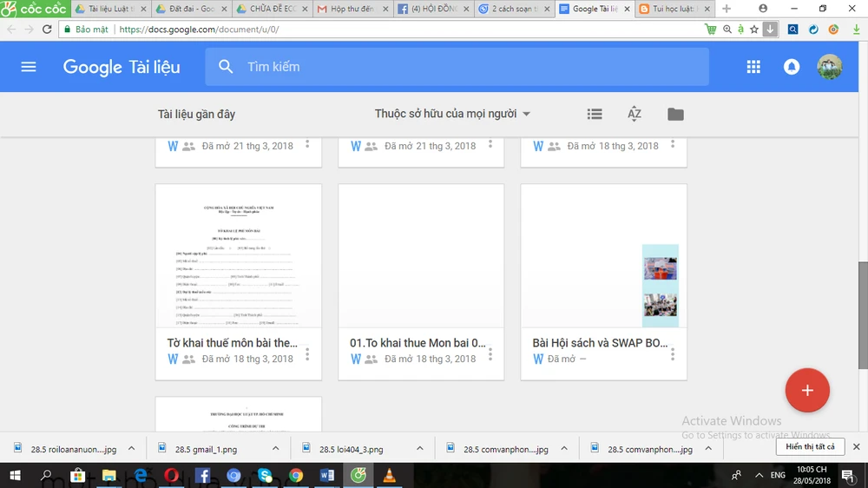Switch to the Tài liệu Luật browser tab
This screenshot has width=868, height=488.
click(107, 9)
